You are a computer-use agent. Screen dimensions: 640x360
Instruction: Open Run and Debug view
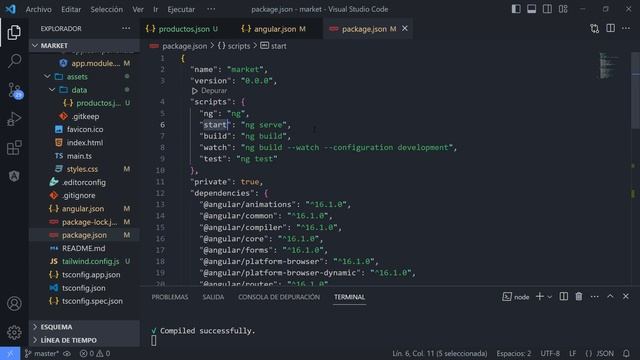[14, 119]
